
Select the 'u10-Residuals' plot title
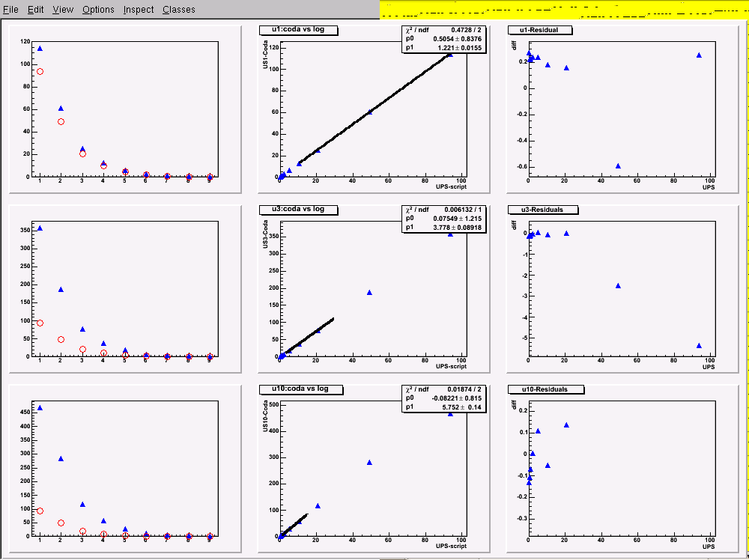(x=545, y=389)
